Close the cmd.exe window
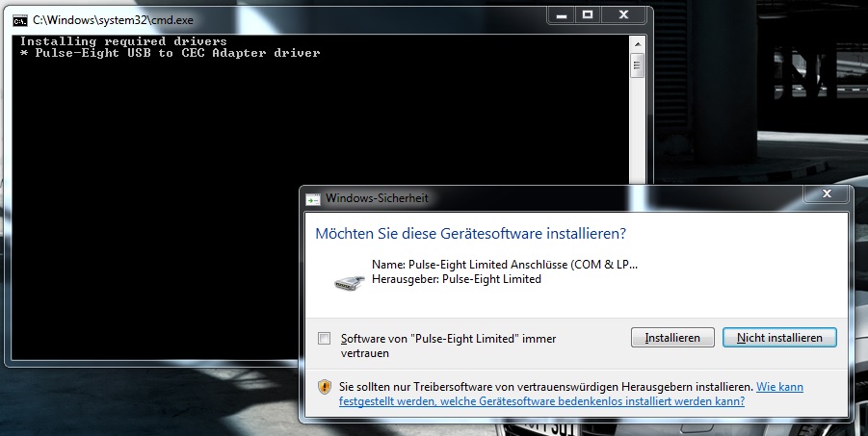The height and width of the screenshot is (436, 868). 623,15
